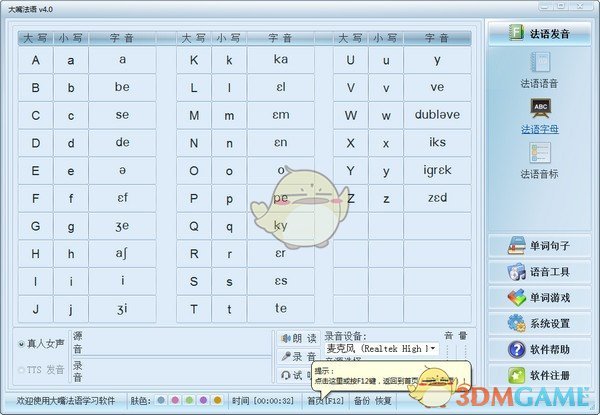Click 备份 in the status bar
This screenshot has height=415, width=600.
click(362, 400)
